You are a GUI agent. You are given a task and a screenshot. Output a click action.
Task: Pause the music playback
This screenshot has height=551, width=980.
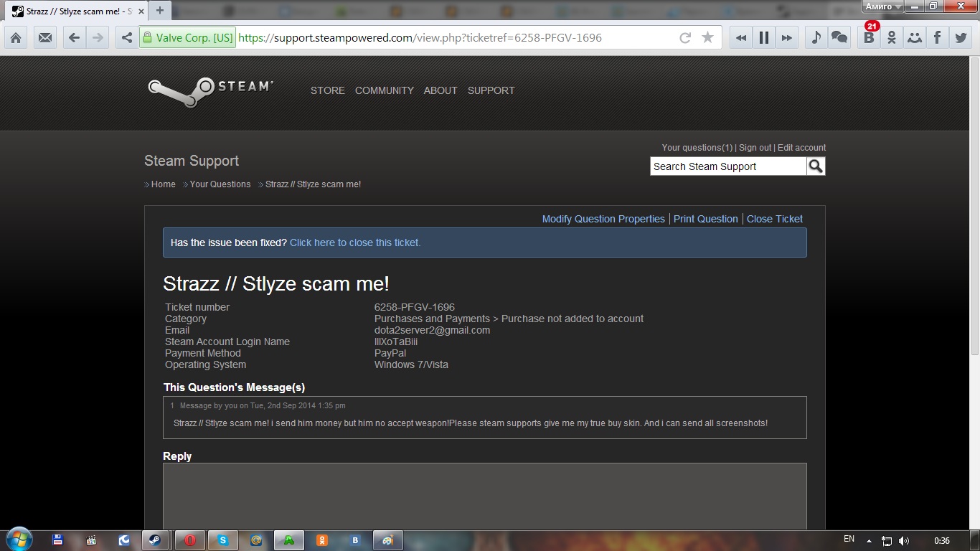tap(764, 38)
